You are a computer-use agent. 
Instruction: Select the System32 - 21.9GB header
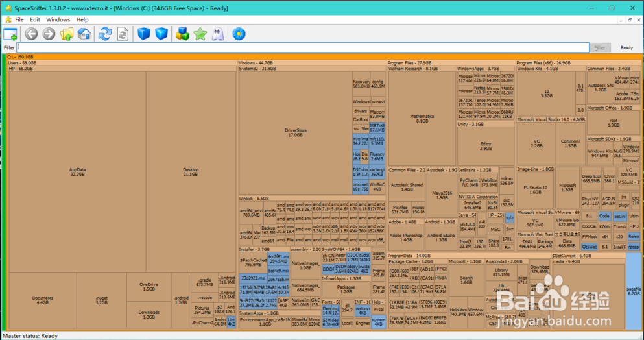312,69
